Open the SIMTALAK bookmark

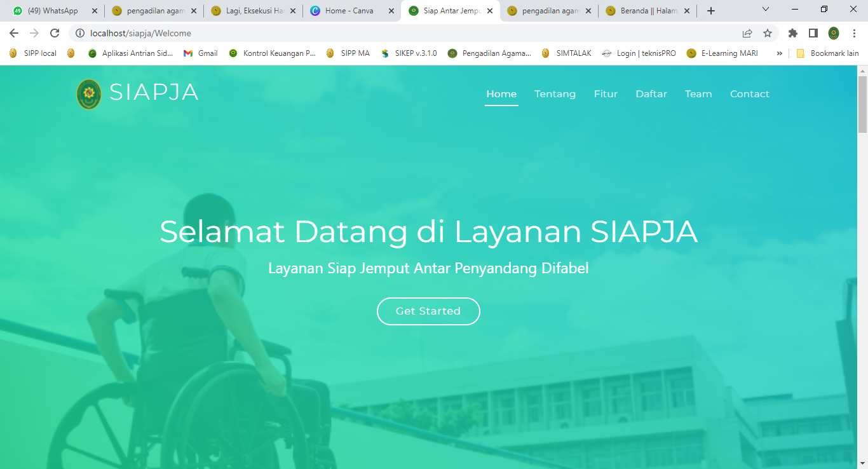click(x=566, y=53)
